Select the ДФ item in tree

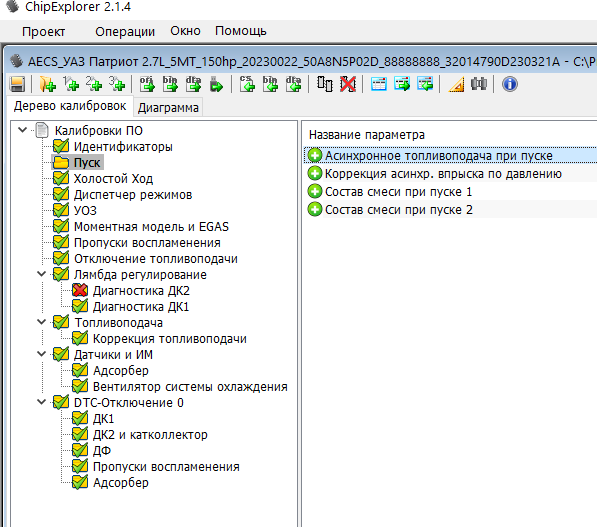102,450
